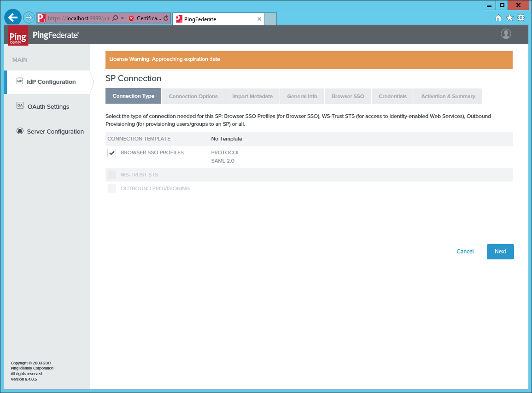
Task: Click the Ping Identity red logo
Action: click(18, 35)
